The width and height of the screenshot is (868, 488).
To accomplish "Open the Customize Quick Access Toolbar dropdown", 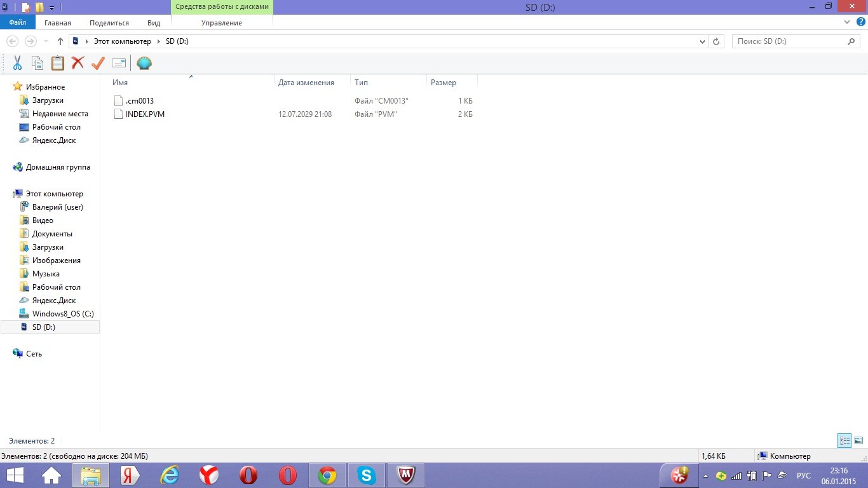I will [51, 8].
